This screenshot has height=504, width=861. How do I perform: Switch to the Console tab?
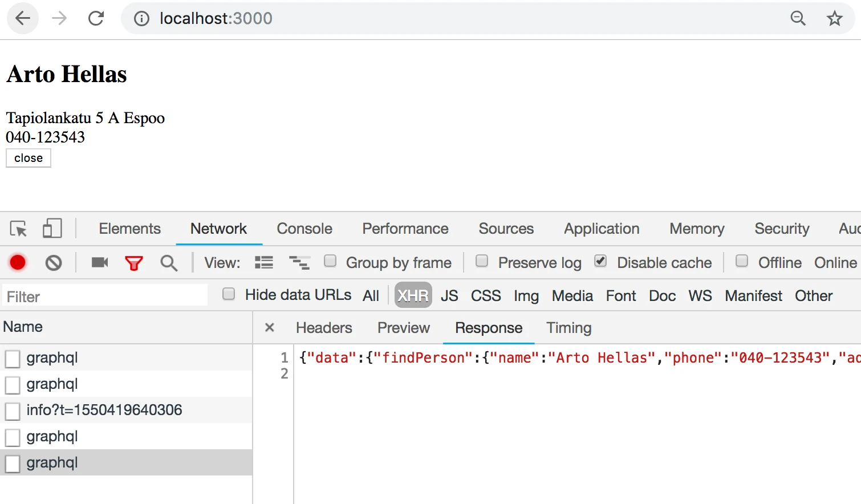coord(304,229)
